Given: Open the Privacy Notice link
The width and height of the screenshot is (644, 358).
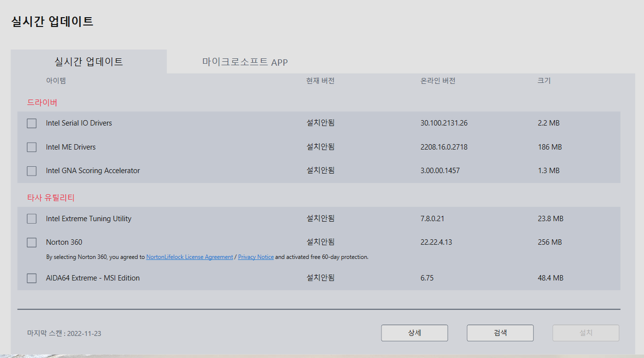Looking at the screenshot, I should (256, 257).
